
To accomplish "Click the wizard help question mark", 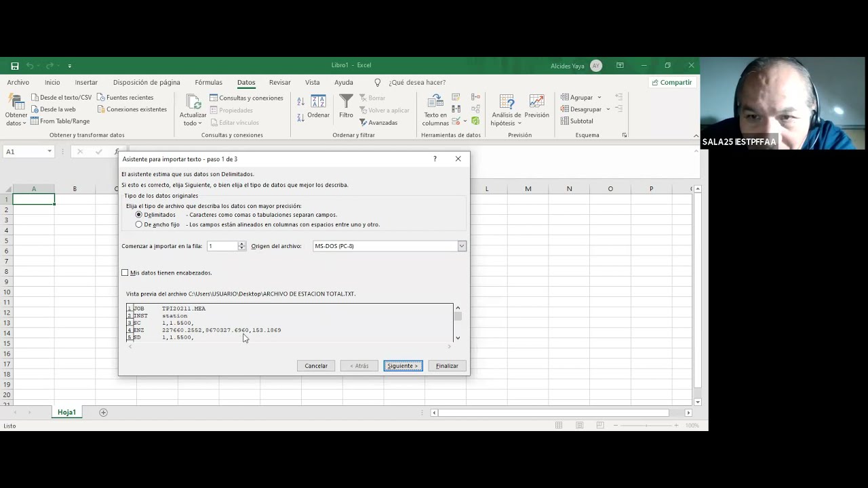I will tap(435, 159).
